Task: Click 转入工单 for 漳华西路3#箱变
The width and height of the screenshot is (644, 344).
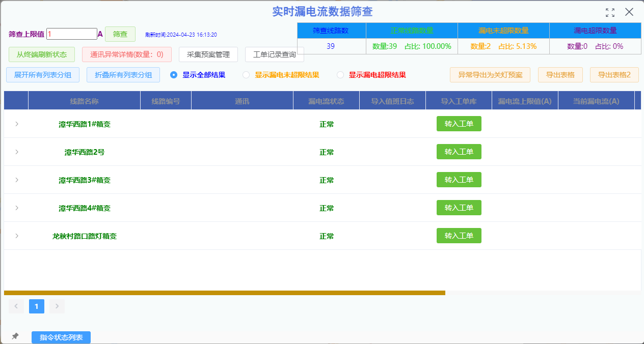Action: pos(459,180)
